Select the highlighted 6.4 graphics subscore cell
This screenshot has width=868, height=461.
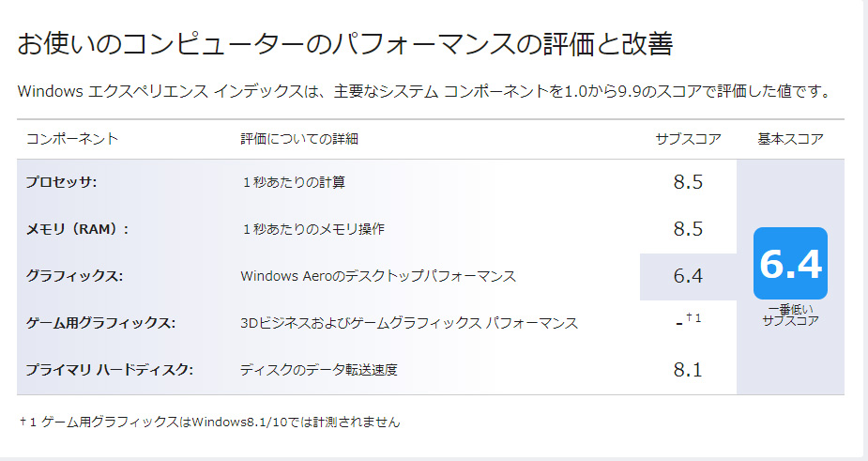coord(688,276)
